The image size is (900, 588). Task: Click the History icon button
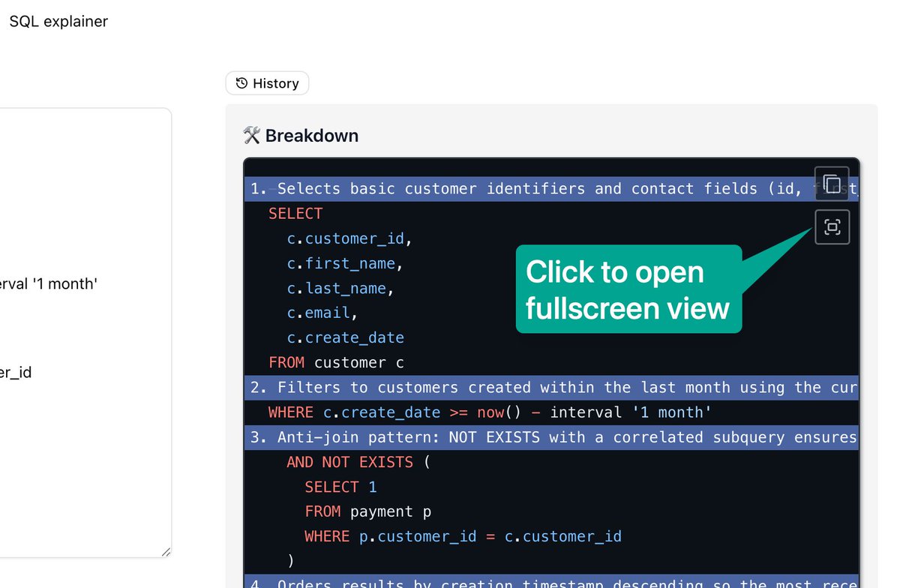point(266,83)
